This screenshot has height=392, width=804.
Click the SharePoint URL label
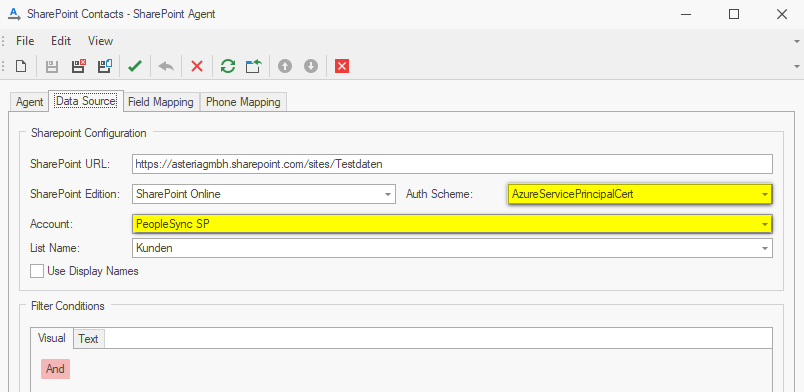(70, 164)
